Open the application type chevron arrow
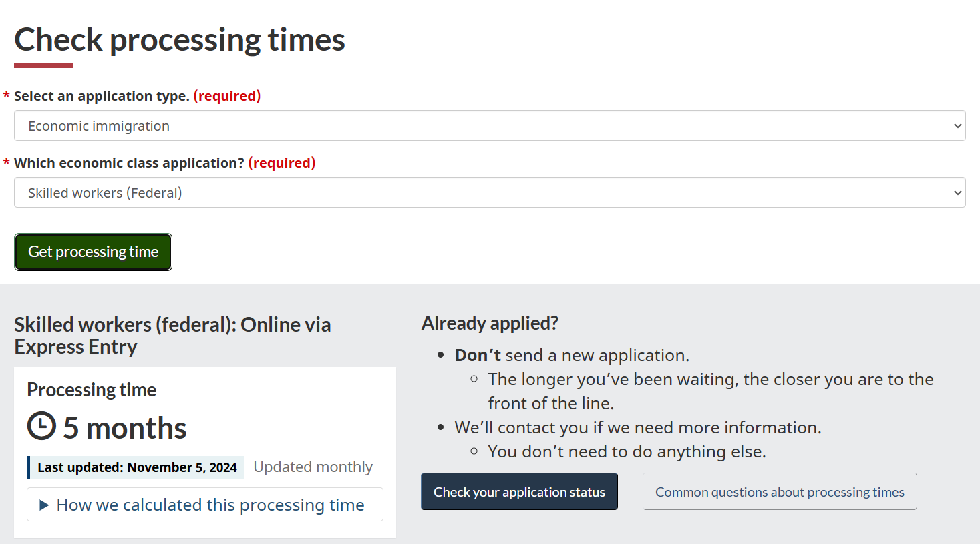Image resolution: width=980 pixels, height=544 pixels. tap(957, 126)
